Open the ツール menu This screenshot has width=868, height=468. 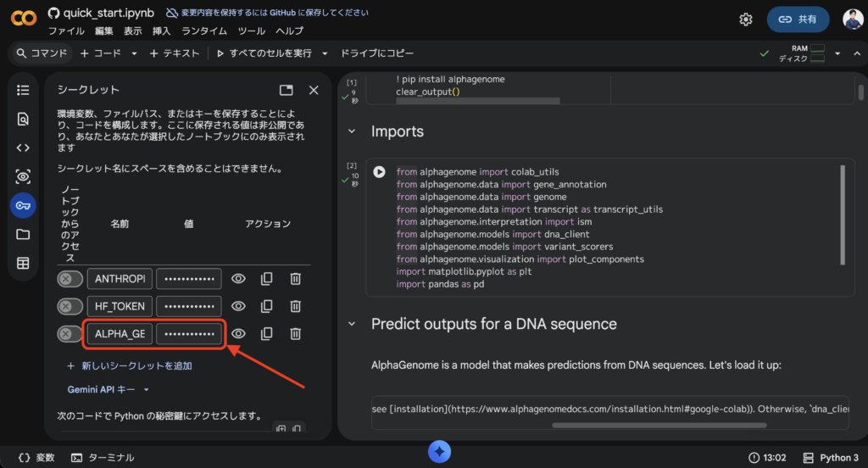point(251,31)
